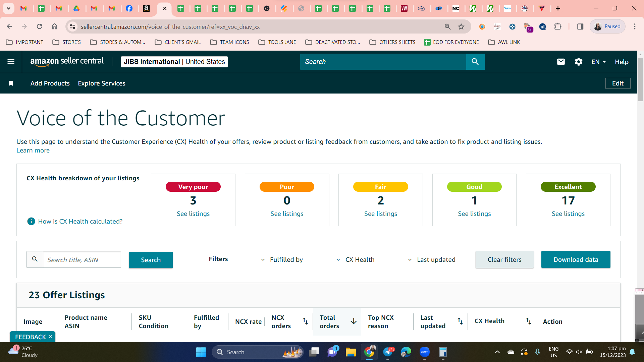This screenshot has width=644, height=362.
Task: Open the TOOLS JANE bookmarks folder
Action: click(x=277, y=42)
